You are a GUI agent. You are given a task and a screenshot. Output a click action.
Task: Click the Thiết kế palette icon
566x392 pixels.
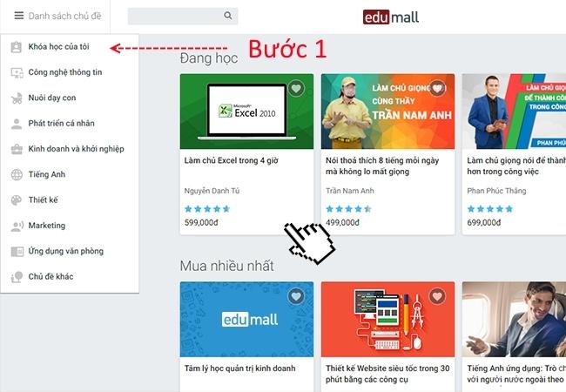click(17, 200)
